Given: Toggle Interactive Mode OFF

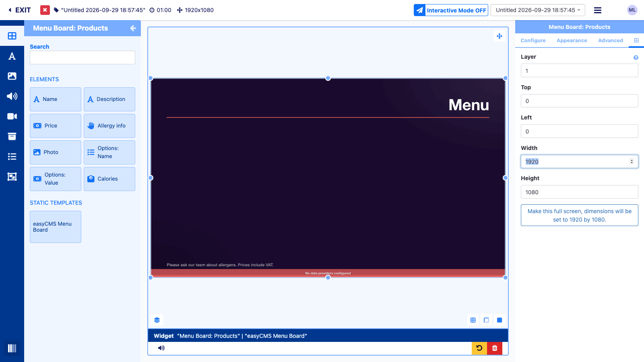Looking at the screenshot, I should pyautogui.click(x=451, y=10).
